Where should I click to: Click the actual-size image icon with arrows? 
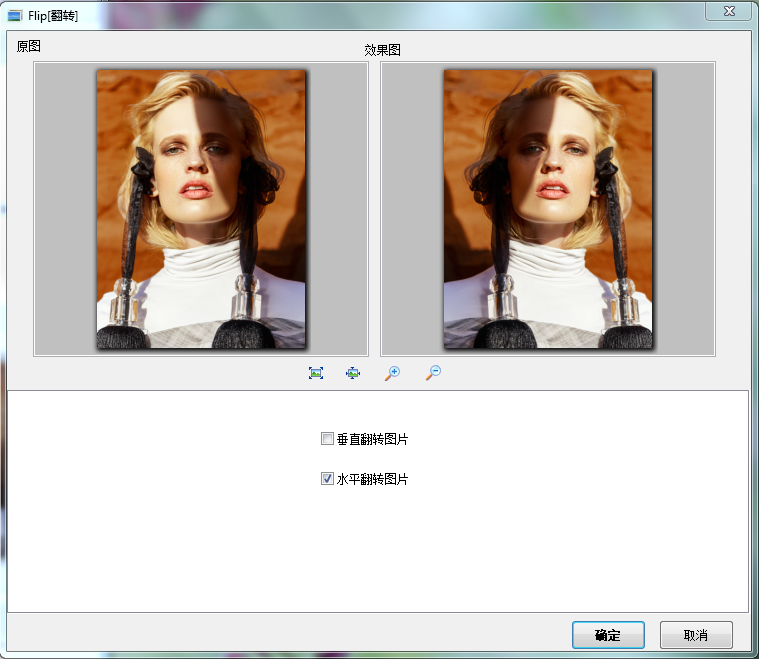pos(353,373)
